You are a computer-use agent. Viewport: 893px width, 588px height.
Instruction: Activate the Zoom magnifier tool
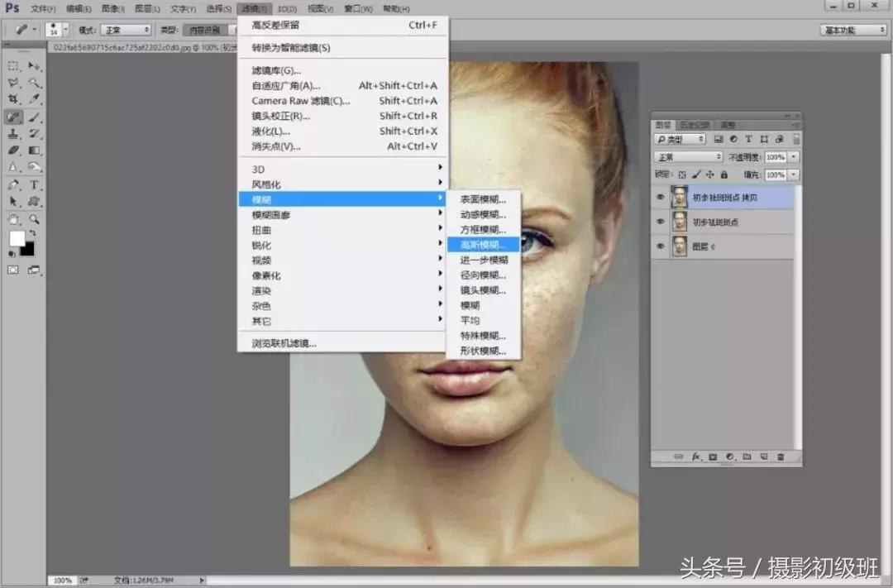(34, 219)
